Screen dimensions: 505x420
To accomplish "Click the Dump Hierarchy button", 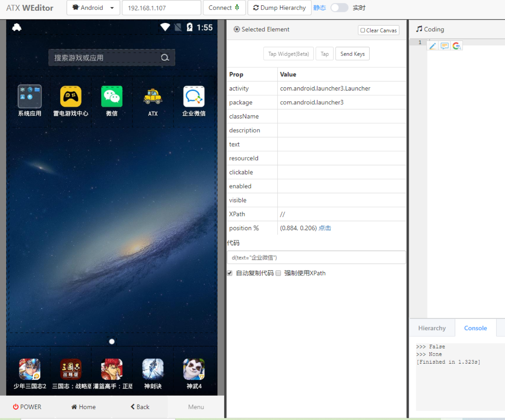I will click(x=279, y=8).
